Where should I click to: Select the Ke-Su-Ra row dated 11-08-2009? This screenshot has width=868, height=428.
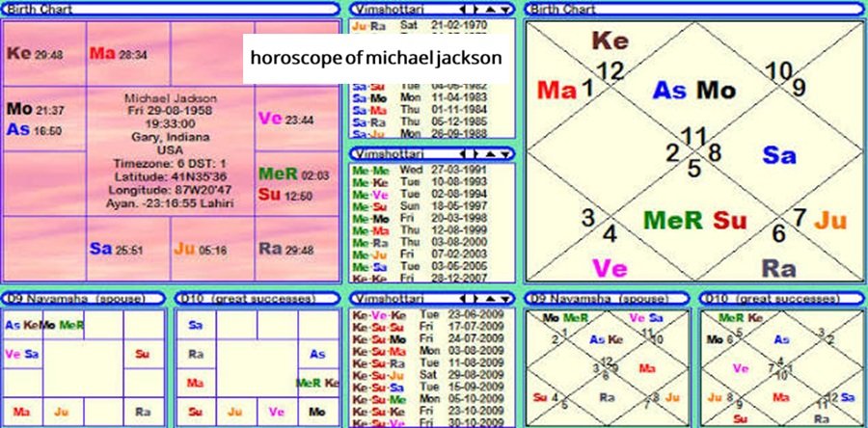point(428,363)
